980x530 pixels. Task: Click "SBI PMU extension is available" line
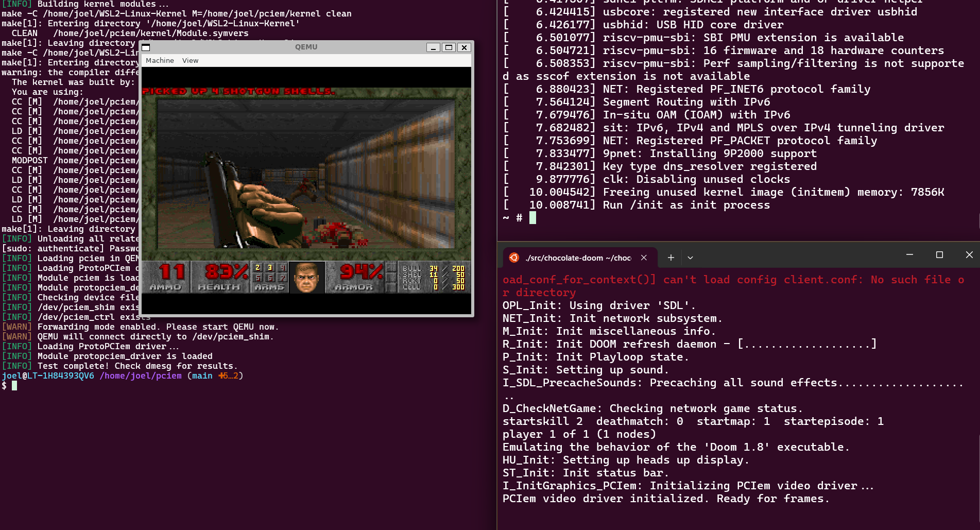point(703,38)
